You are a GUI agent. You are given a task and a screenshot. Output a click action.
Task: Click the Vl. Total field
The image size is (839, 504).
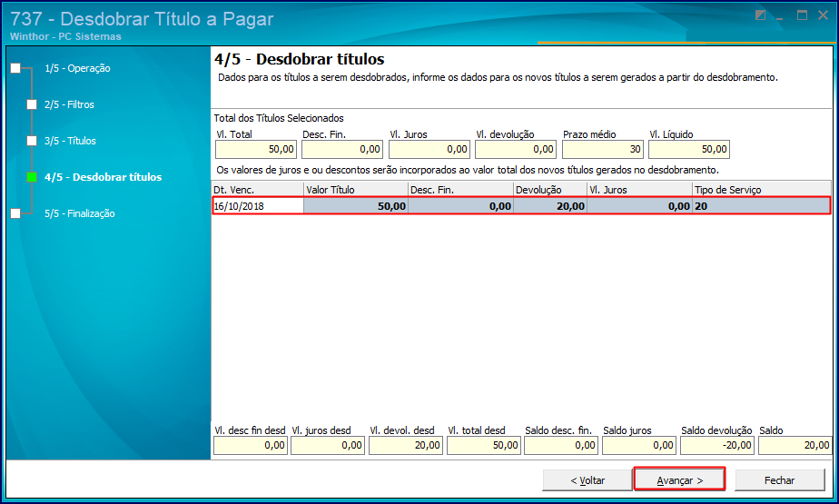coord(255,149)
